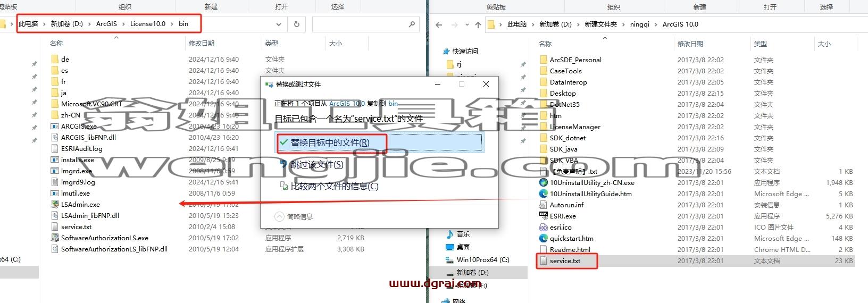
Task: Click the de folder icon in left window
Action: (x=55, y=59)
